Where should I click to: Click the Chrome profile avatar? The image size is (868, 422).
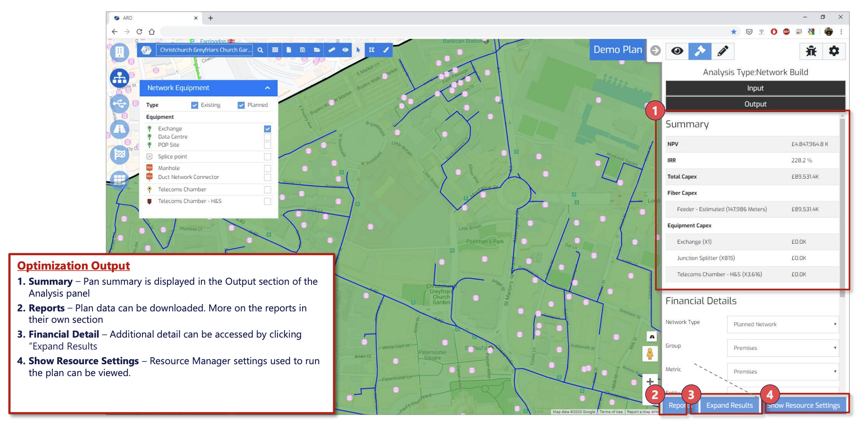(x=829, y=32)
